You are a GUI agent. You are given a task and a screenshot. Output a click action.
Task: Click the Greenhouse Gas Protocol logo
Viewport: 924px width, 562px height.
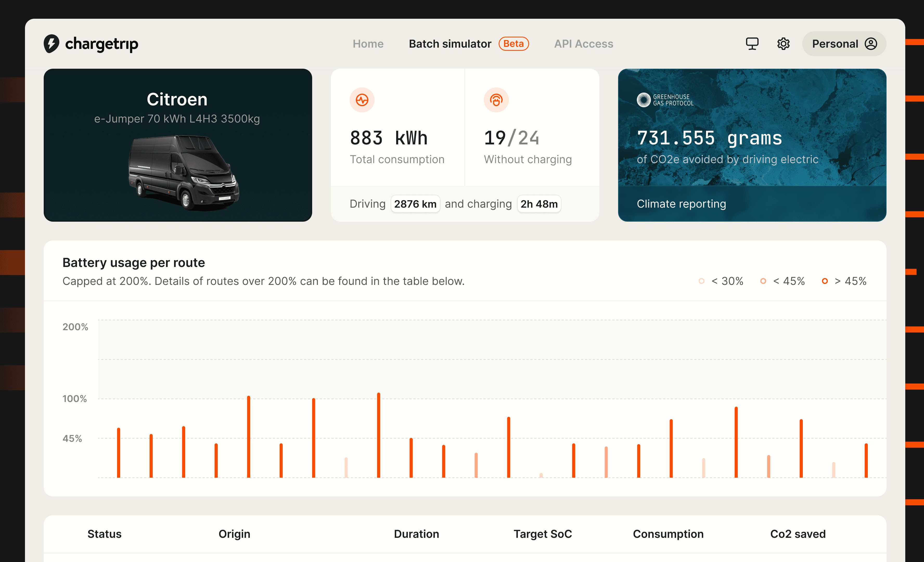[x=665, y=100]
